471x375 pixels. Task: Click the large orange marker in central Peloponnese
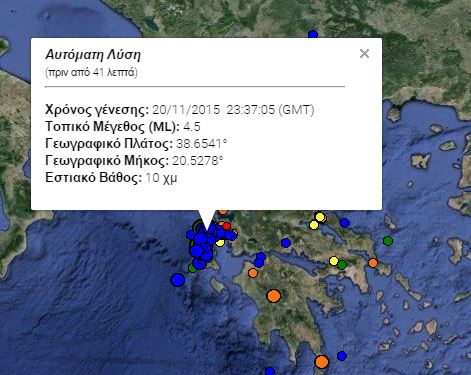pyautogui.click(x=274, y=296)
